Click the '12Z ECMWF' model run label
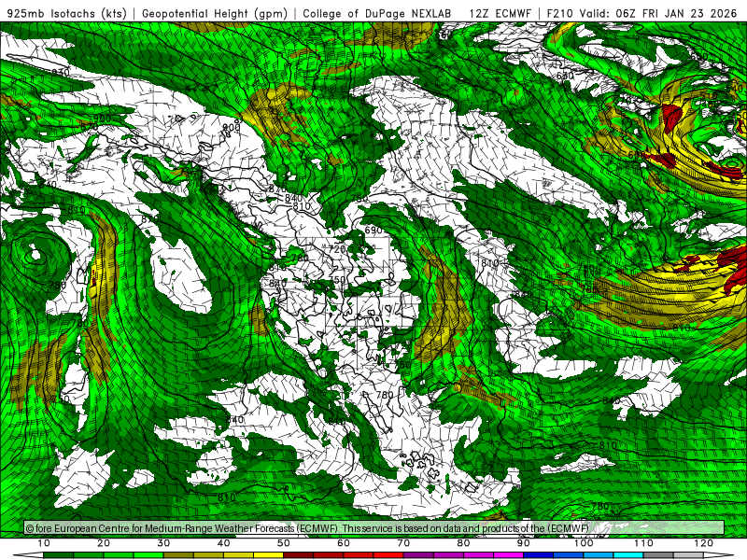Screen dimensions: 747x560 pyautogui.click(x=500, y=13)
